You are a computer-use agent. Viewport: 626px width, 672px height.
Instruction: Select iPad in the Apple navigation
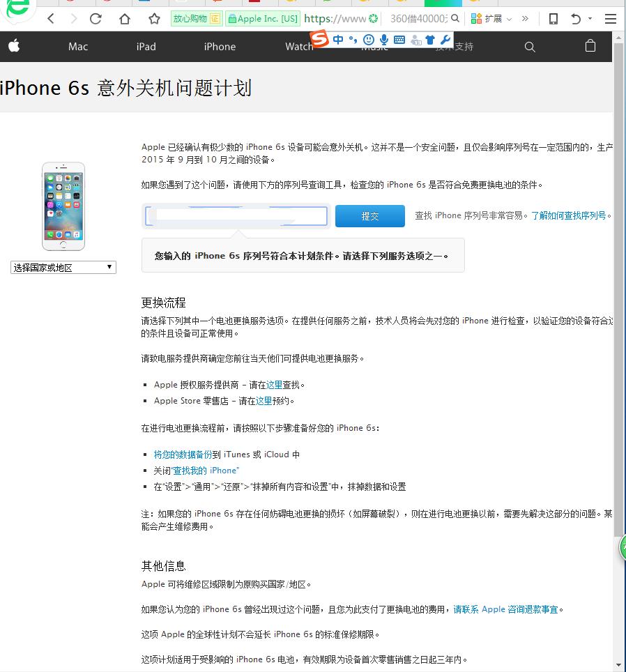(x=146, y=47)
